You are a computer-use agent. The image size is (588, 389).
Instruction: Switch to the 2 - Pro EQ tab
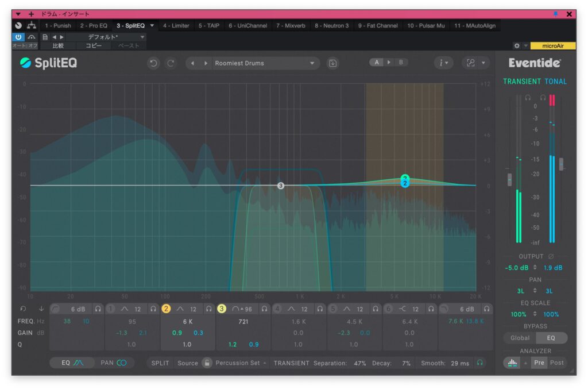tap(94, 26)
